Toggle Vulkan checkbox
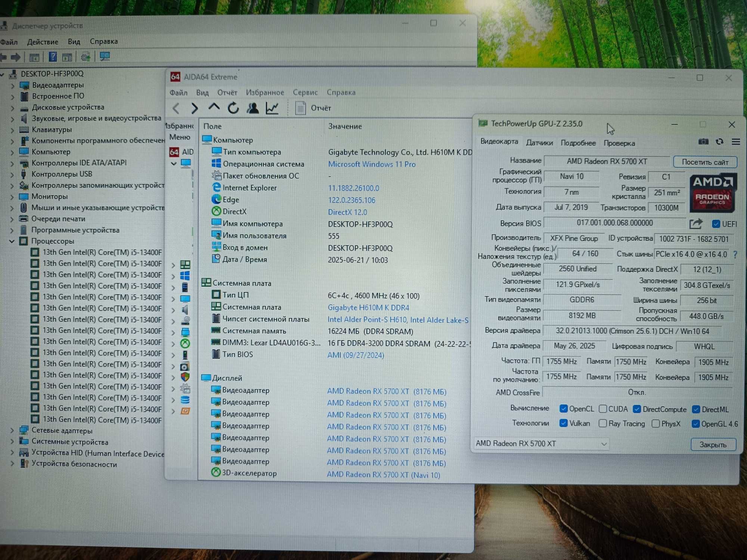This screenshot has width=747, height=560. click(564, 423)
